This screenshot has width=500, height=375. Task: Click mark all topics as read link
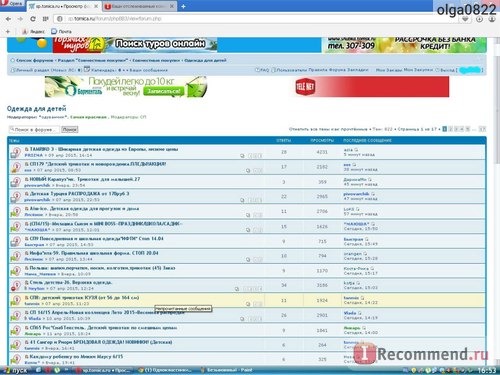[x=328, y=129]
